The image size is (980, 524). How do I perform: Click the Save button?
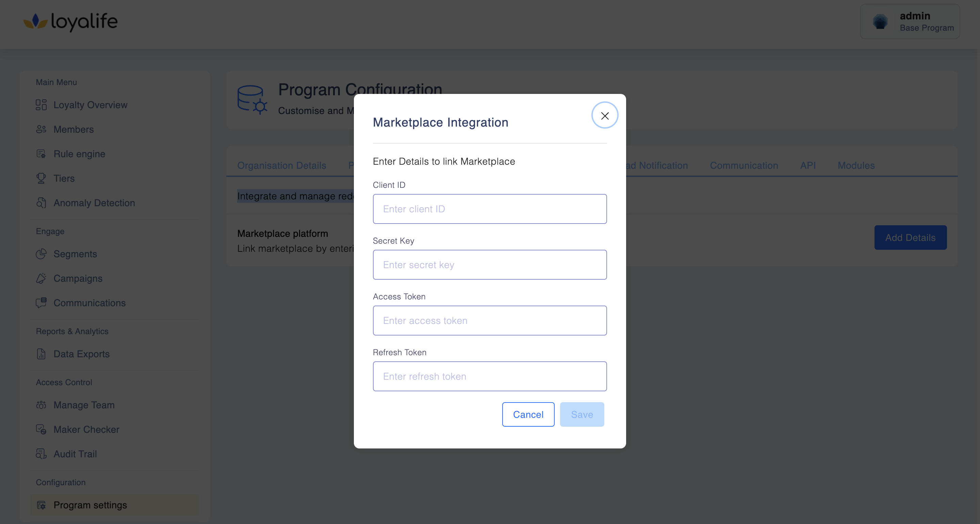(582, 414)
